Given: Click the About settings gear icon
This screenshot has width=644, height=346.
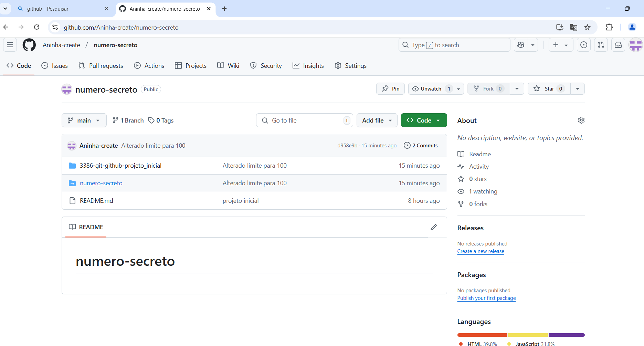Looking at the screenshot, I should point(581,120).
